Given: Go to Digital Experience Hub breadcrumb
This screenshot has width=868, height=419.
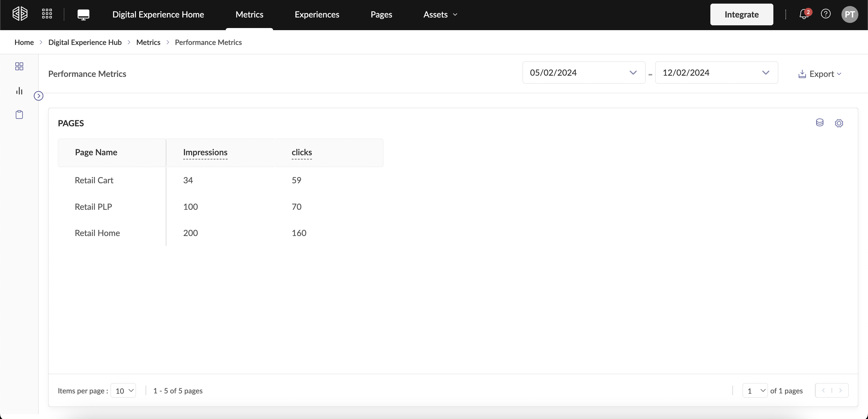Looking at the screenshot, I should pos(85,42).
